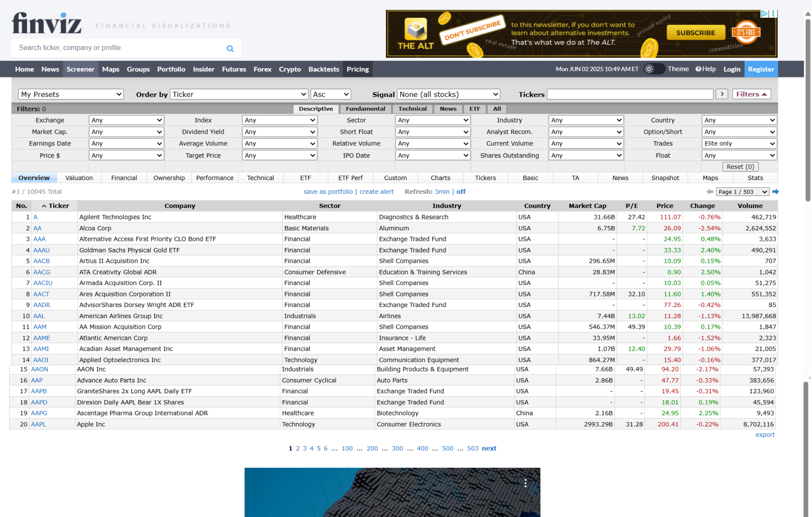Click save as portfolio link
Viewport: 812px width, 517px height.
pyautogui.click(x=328, y=192)
